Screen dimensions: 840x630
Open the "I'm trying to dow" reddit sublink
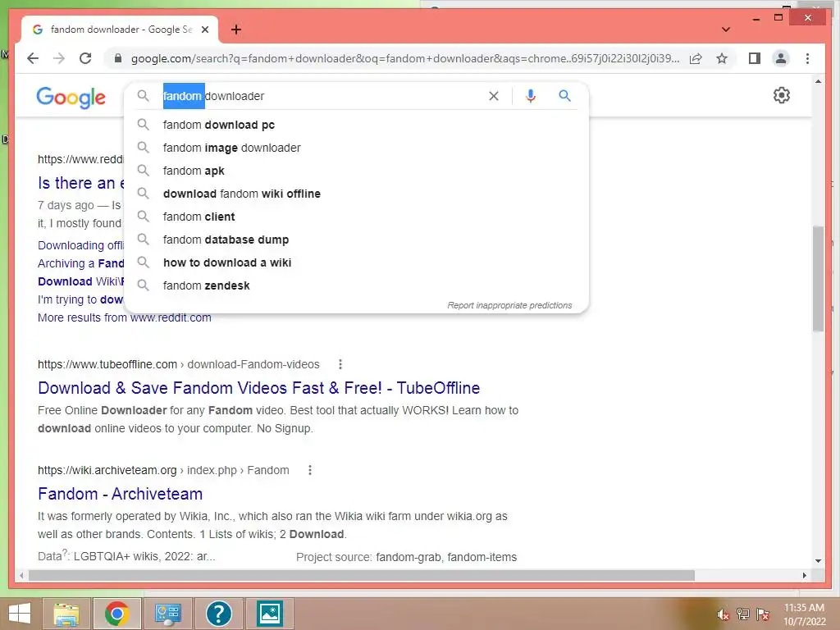81,299
